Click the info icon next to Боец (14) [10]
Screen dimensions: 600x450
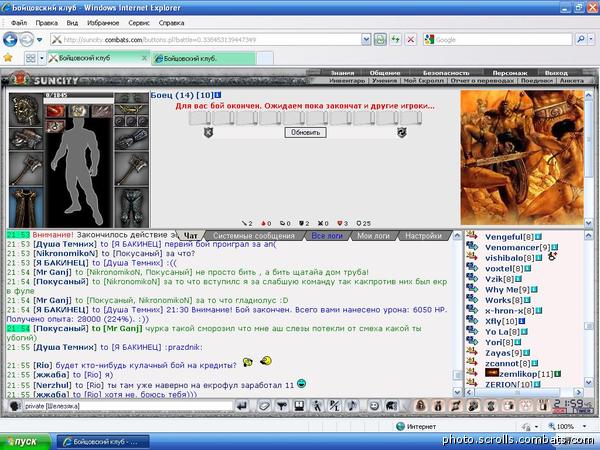click(x=217, y=95)
